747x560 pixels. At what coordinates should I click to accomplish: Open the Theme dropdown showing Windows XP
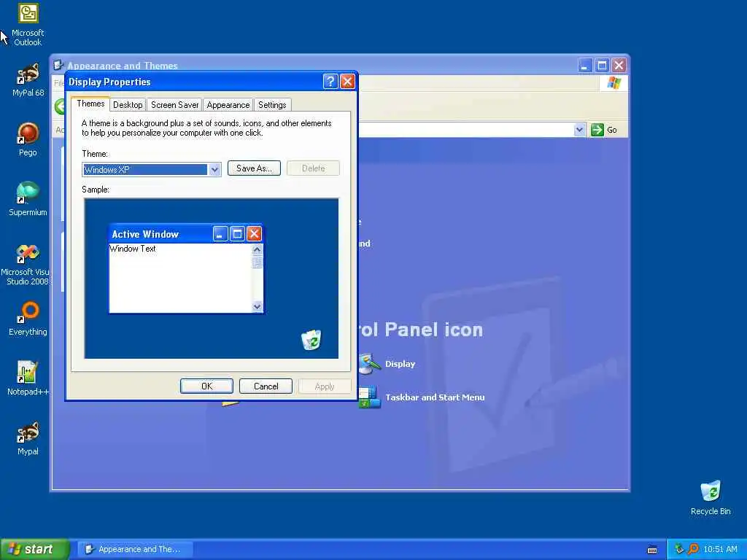pyautogui.click(x=215, y=169)
